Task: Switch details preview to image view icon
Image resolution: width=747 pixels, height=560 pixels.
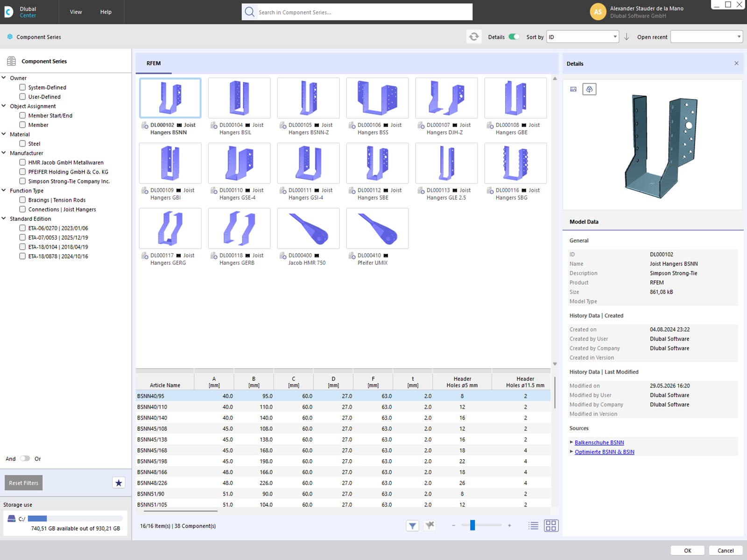Action: [x=573, y=89]
